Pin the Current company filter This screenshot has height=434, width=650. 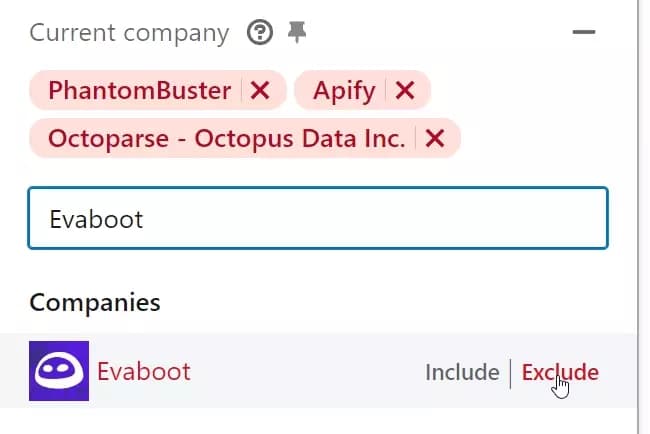point(297,32)
